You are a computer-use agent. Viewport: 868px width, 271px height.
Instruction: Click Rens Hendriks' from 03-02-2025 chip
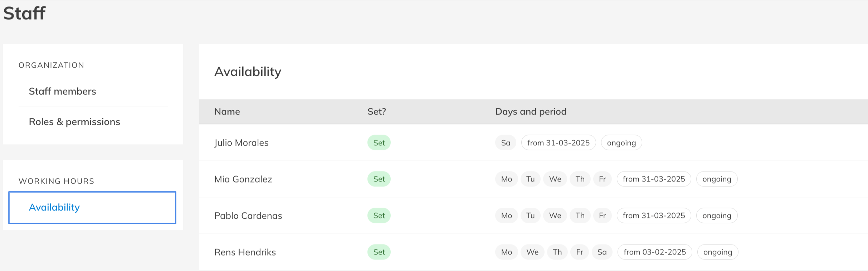coord(654,252)
